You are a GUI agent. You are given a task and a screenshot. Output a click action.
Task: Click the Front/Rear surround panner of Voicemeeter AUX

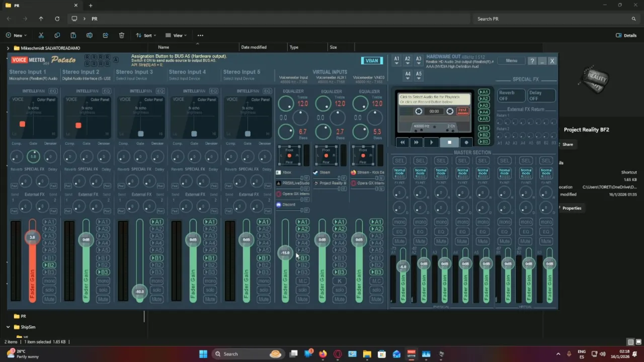point(326,156)
